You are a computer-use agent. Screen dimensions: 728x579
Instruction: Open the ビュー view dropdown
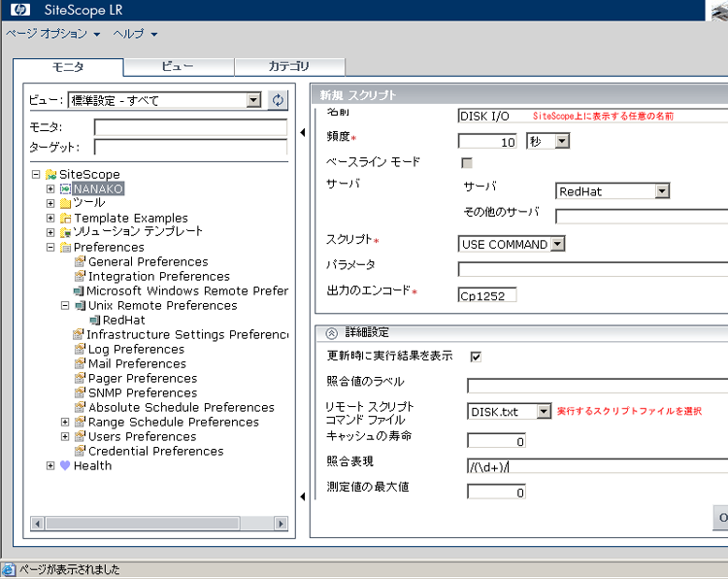pos(253,100)
